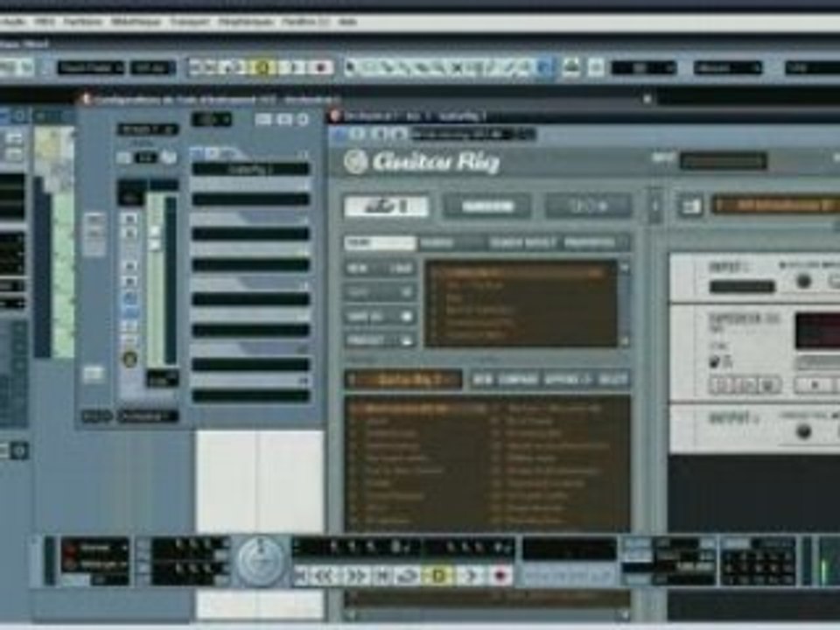Click the Play button on the transport panel
This screenshot has width=840, height=630.
pyautogui.click(x=471, y=576)
